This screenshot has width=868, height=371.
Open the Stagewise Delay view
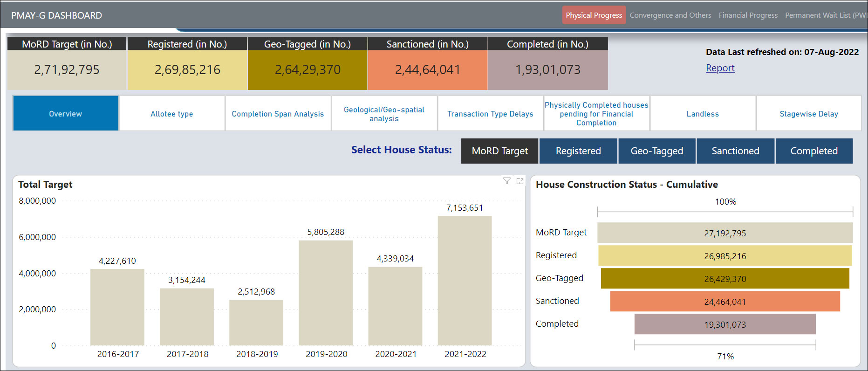(x=808, y=114)
